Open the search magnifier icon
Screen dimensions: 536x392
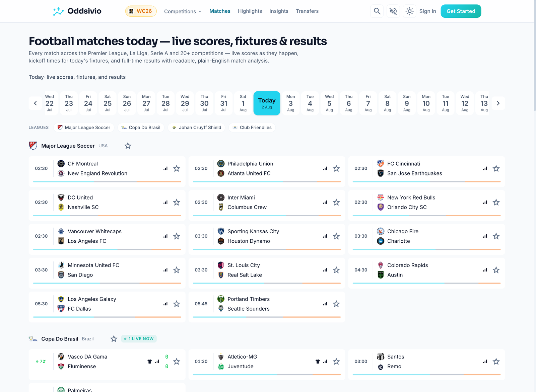377,11
